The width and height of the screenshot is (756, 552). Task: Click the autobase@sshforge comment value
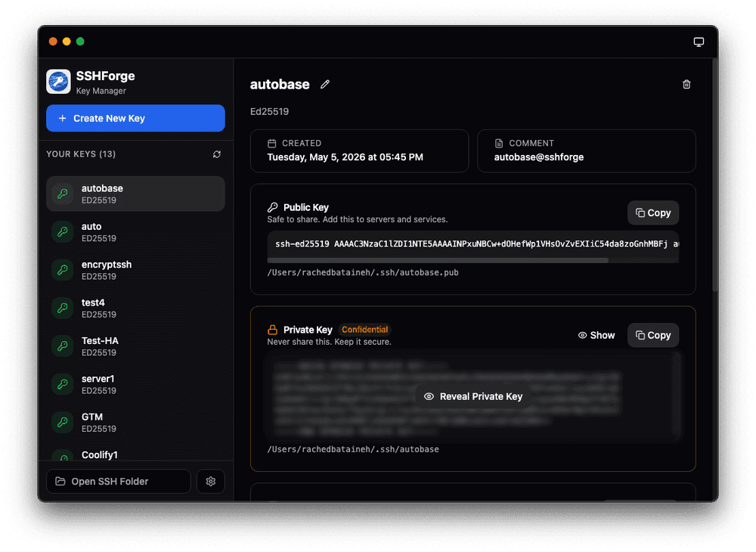(538, 157)
